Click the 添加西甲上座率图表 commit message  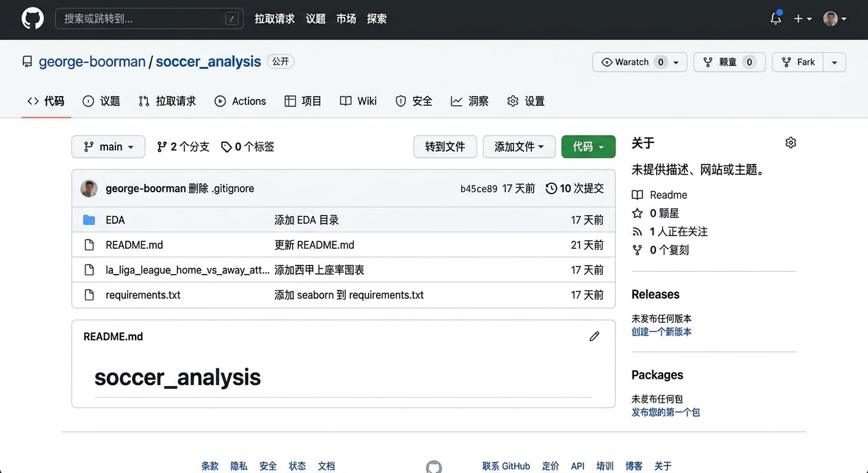(x=319, y=270)
